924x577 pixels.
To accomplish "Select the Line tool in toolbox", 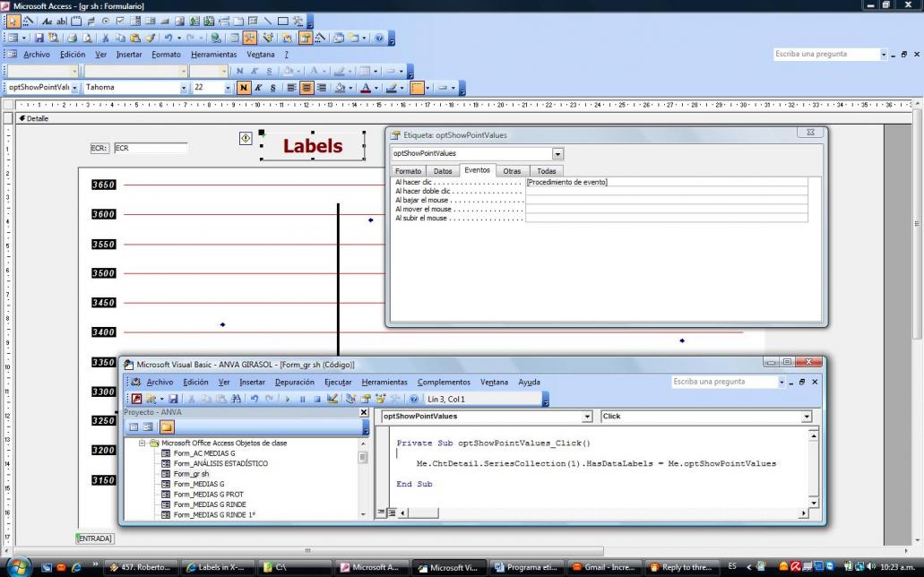I will [x=268, y=22].
